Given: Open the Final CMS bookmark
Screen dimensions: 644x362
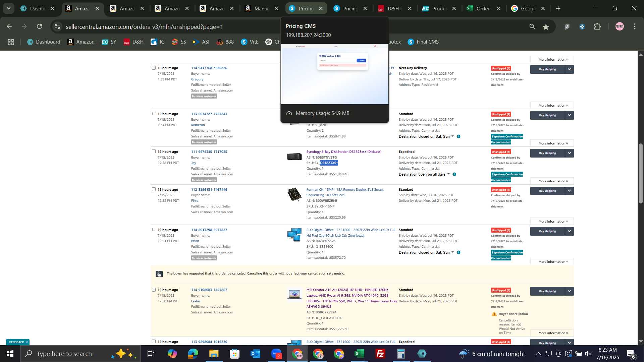Looking at the screenshot, I should pyautogui.click(x=423, y=42).
